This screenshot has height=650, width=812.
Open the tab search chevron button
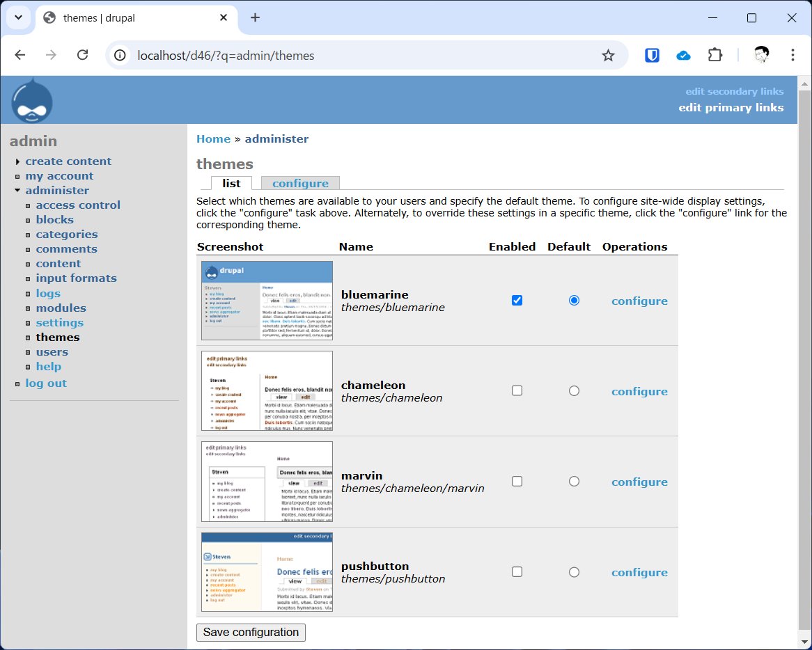point(19,17)
